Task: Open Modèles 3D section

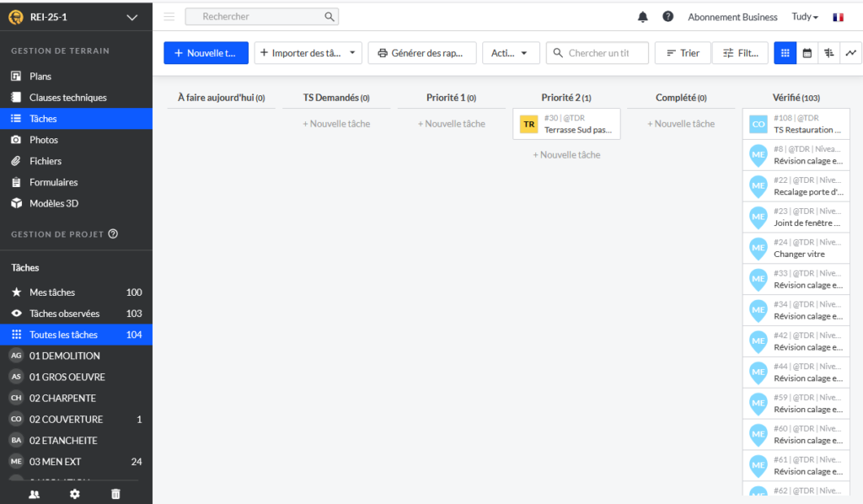Action: 76,203
